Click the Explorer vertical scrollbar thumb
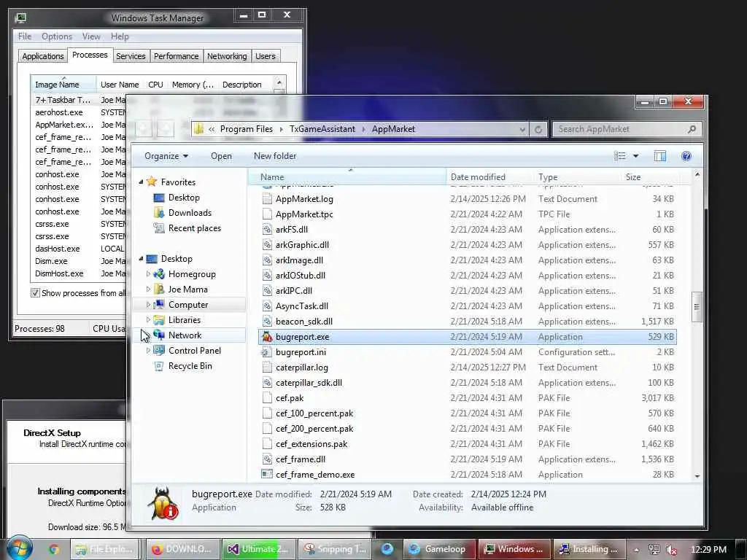Screen dimensions: 747x560 697,307
